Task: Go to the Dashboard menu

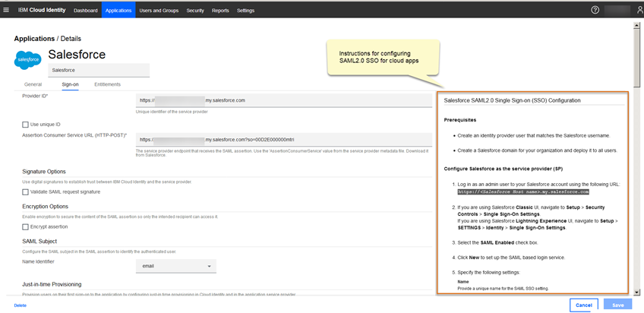Action: click(85, 11)
